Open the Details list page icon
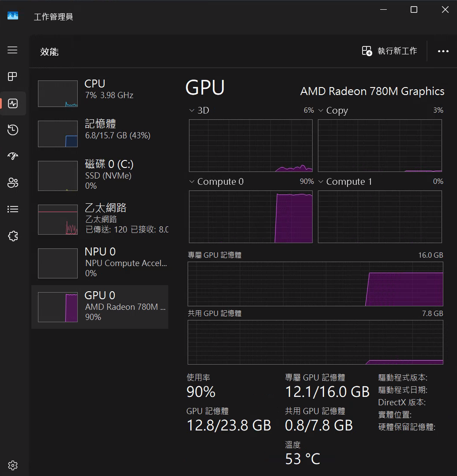Image resolution: width=457 pixels, height=476 pixels. point(13,209)
